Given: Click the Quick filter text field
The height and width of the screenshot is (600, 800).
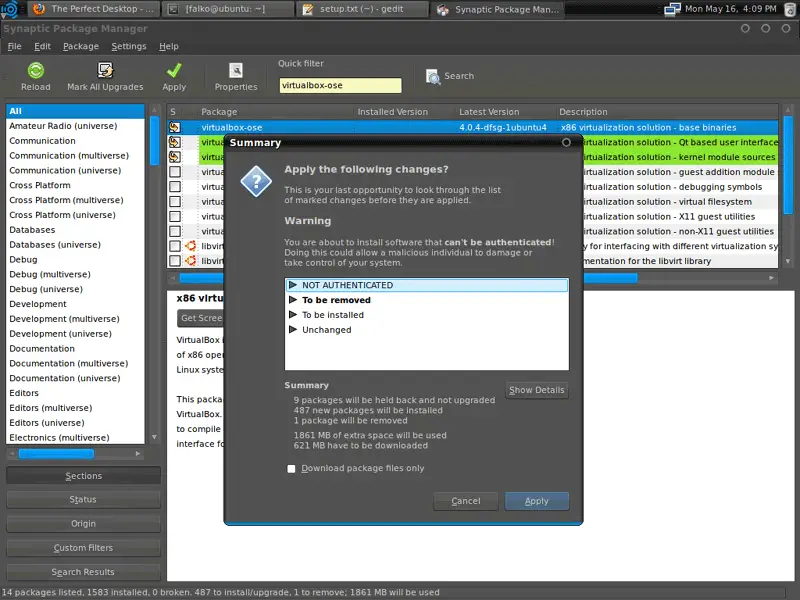Looking at the screenshot, I should (340, 85).
